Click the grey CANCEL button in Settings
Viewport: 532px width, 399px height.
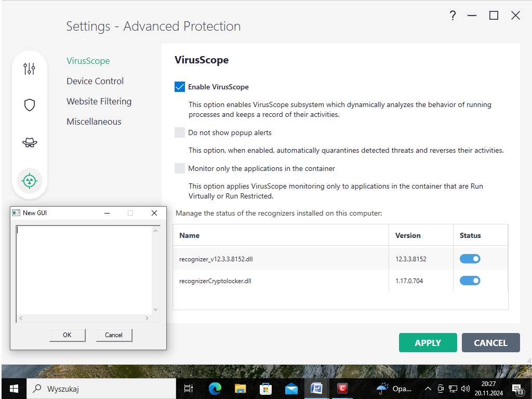490,343
